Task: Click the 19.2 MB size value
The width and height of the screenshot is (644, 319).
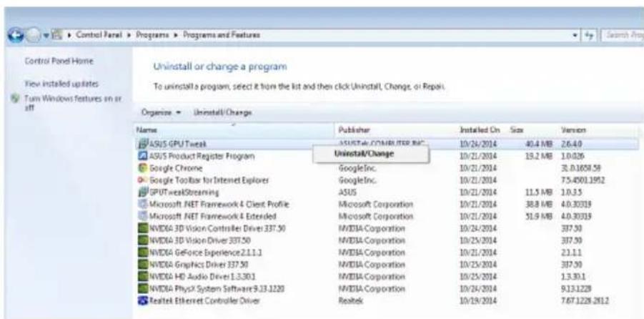Action: pyautogui.click(x=539, y=156)
